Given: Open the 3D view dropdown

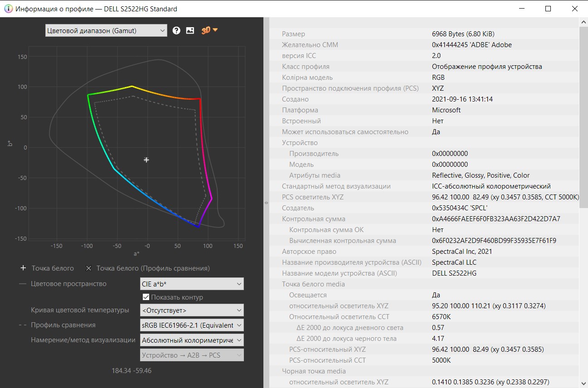Looking at the screenshot, I should pos(210,30).
